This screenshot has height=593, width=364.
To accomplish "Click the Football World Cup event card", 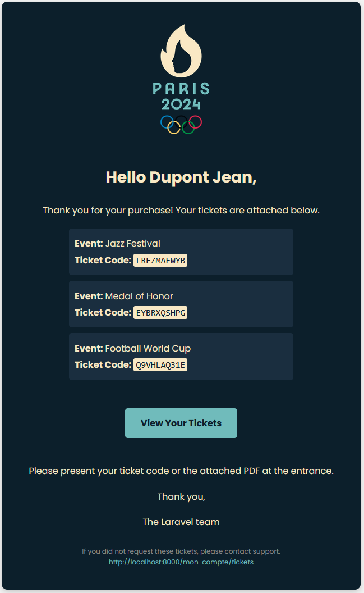I will (181, 356).
